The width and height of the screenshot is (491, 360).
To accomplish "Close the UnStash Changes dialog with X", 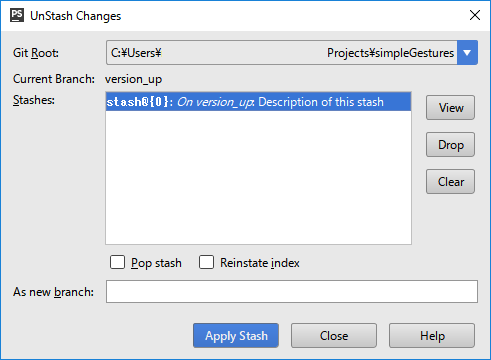I will click(x=475, y=15).
